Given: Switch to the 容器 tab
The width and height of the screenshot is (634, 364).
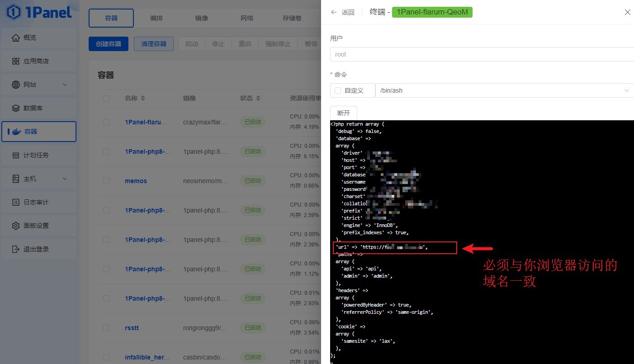Looking at the screenshot, I should click(111, 18).
